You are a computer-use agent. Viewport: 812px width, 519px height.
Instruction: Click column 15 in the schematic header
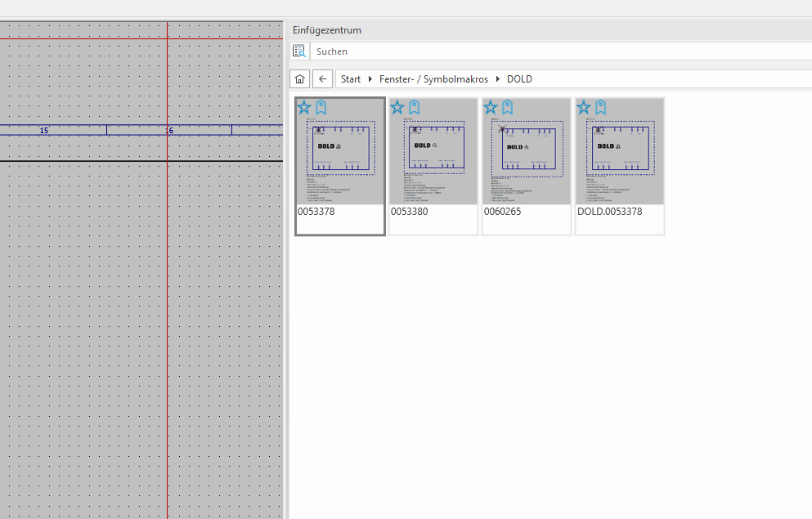point(44,131)
